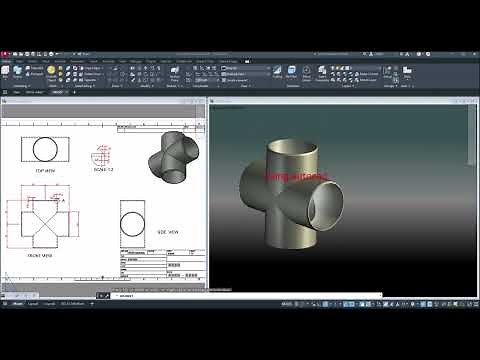The height and width of the screenshot is (360, 480).
Task: Open the visual style dropdown in View panel
Action: [246, 68]
